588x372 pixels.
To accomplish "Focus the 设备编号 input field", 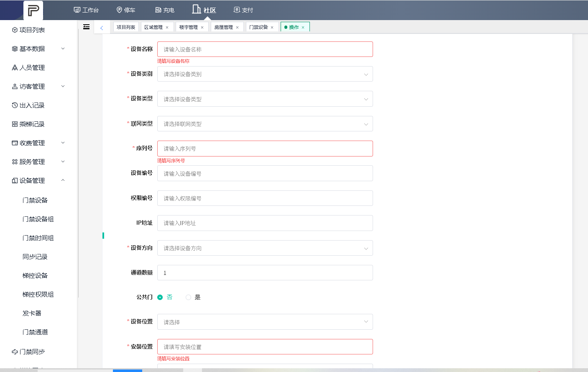I will pos(265,173).
